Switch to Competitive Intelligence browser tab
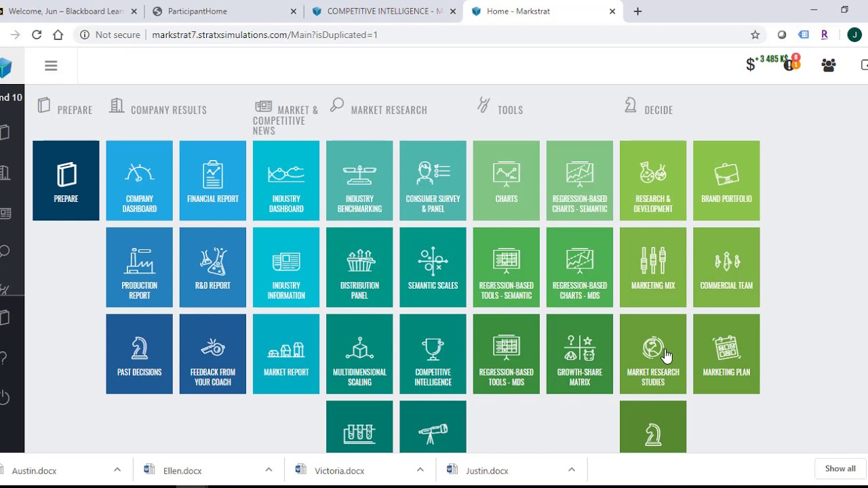Screen dimensions: 868x488 pyautogui.click(x=384, y=12)
